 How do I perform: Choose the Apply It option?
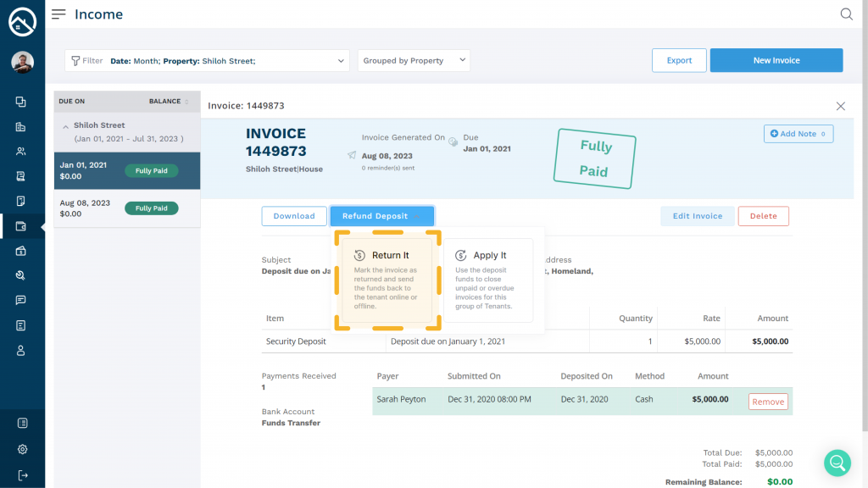pos(488,280)
